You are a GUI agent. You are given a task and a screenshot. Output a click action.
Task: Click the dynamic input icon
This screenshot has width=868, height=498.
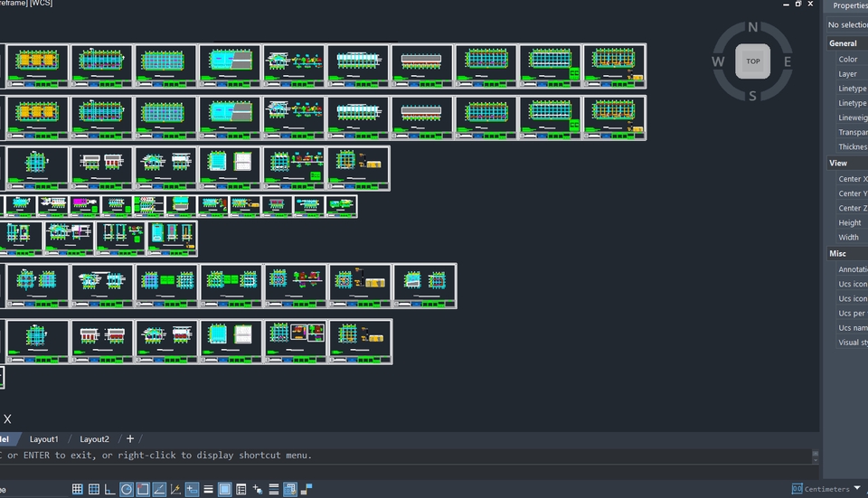point(192,489)
